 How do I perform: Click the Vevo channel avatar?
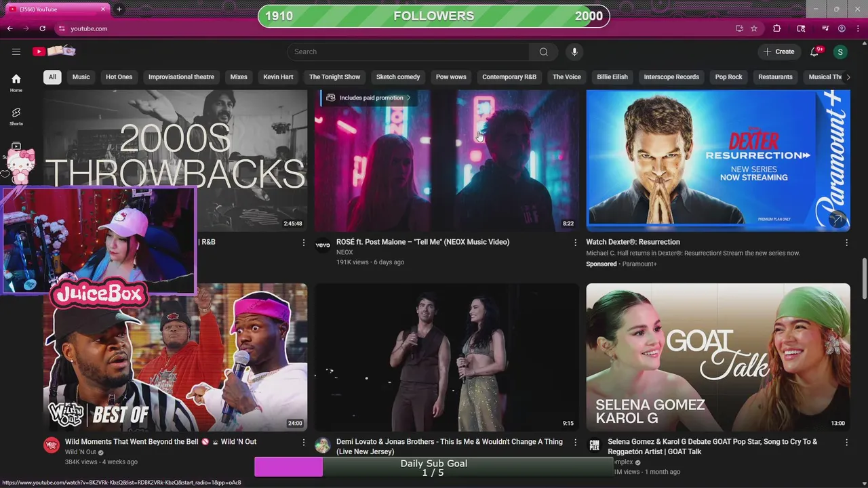pos(323,245)
